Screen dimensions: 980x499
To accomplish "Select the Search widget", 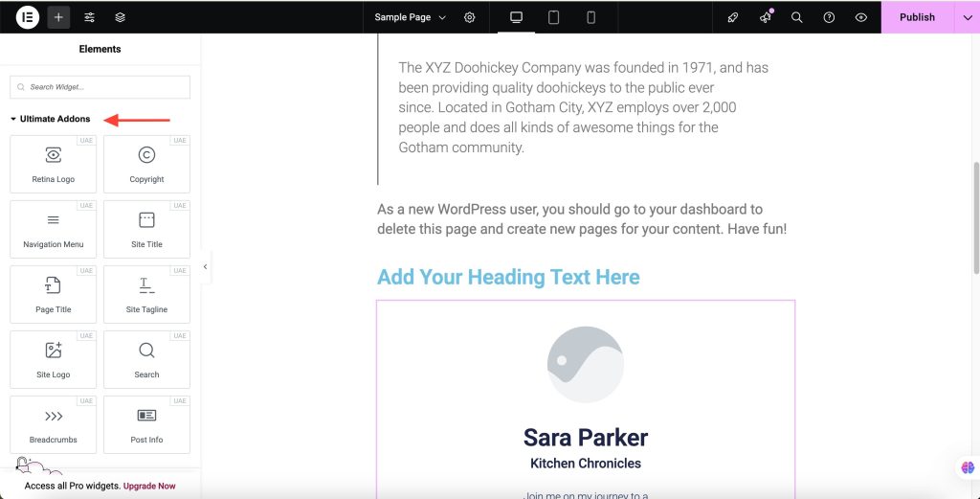I will click(x=146, y=359).
